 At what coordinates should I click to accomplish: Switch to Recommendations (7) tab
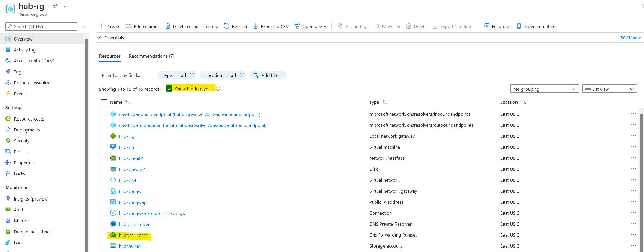(151, 56)
